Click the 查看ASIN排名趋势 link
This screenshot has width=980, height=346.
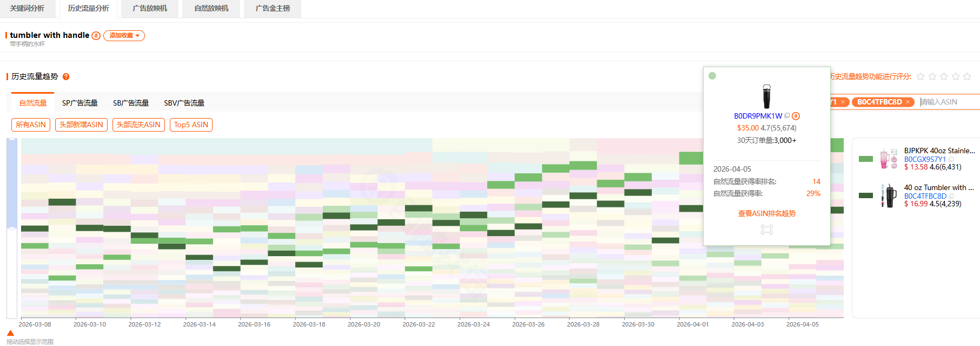tap(766, 213)
